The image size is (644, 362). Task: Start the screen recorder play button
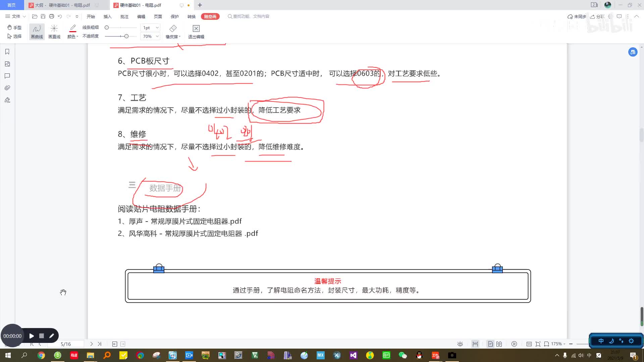32,336
